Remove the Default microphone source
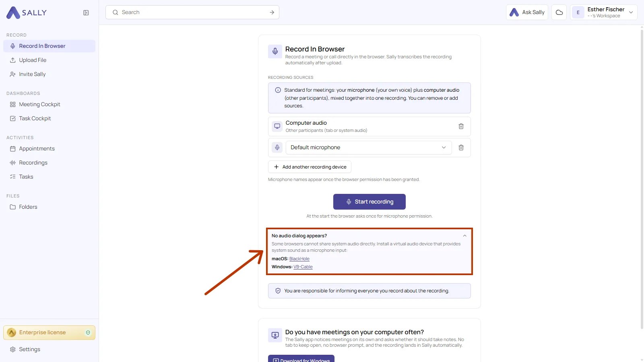The width and height of the screenshot is (644, 362). [x=461, y=148]
